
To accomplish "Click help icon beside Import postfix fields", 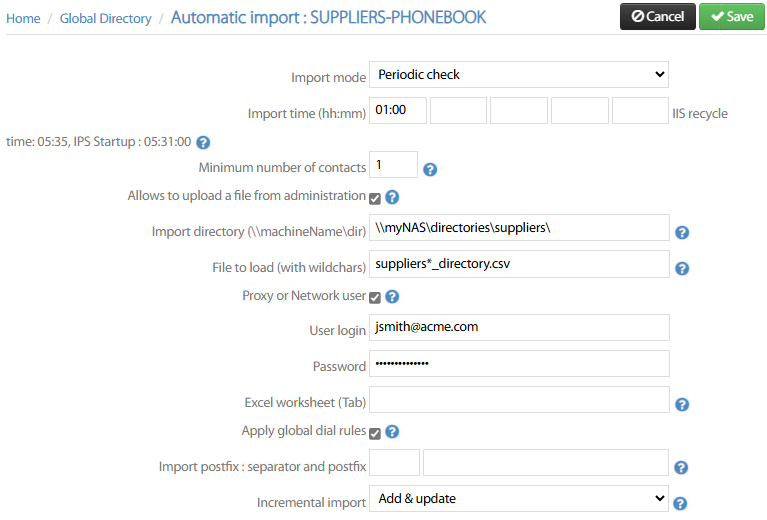I will (x=682, y=467).
